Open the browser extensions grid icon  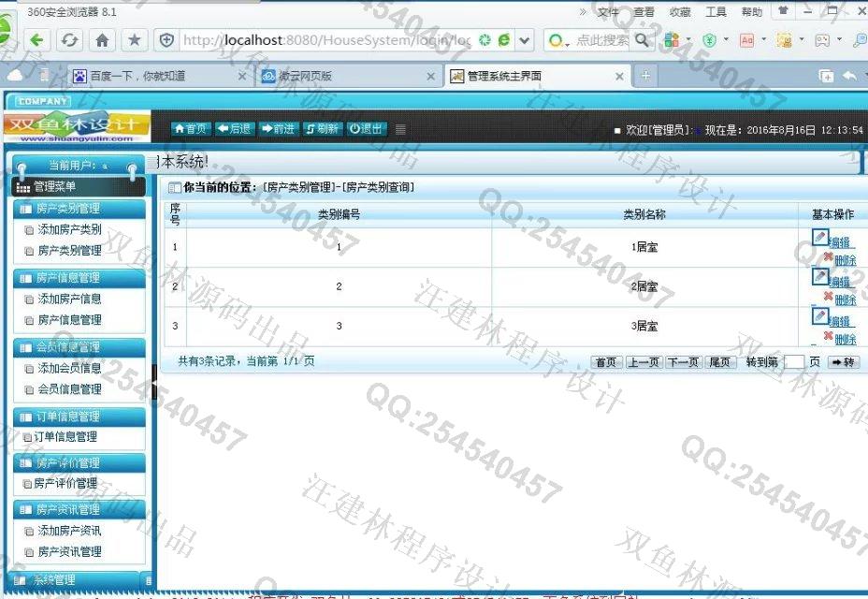672,40
